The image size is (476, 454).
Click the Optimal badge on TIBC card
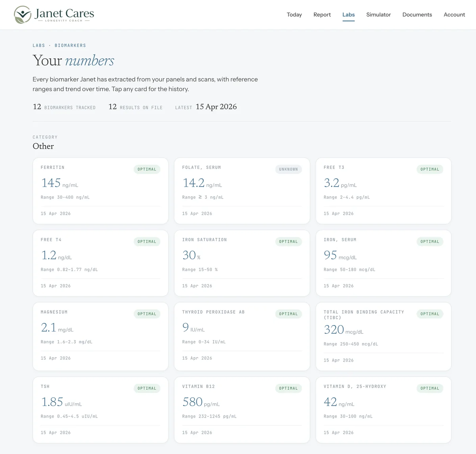[x=430, y=314]
